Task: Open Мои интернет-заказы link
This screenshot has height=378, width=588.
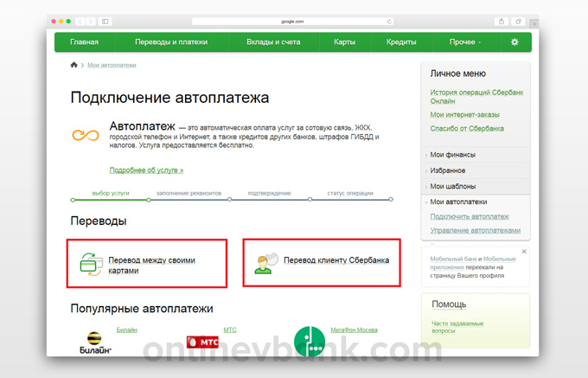Action: (x=464, y=114)
